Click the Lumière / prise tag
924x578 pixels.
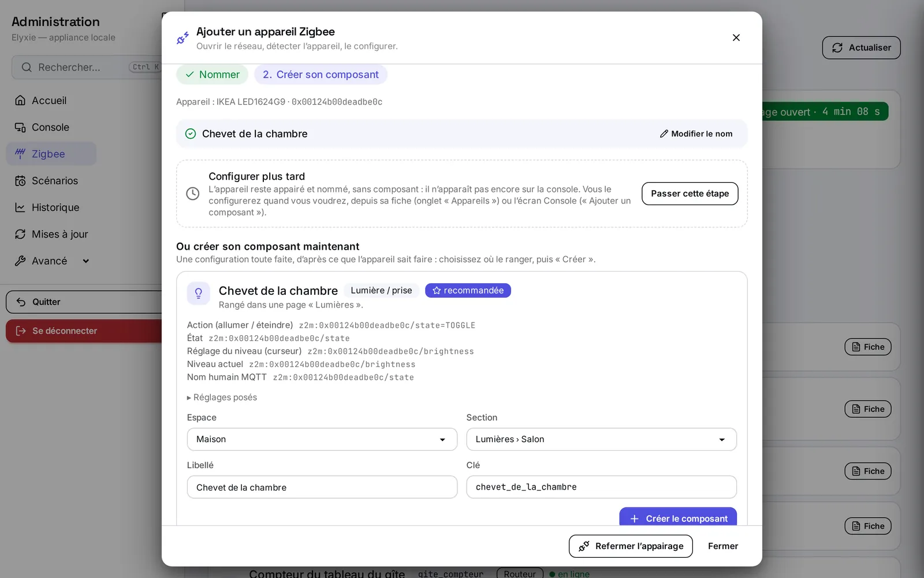381,291
